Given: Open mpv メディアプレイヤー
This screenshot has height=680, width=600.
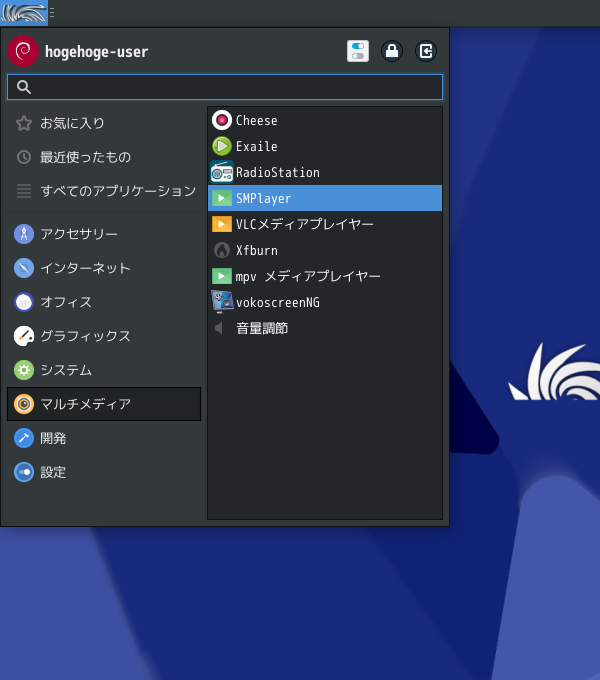Looking at the screenshot, I should click(x=325, y=276).
